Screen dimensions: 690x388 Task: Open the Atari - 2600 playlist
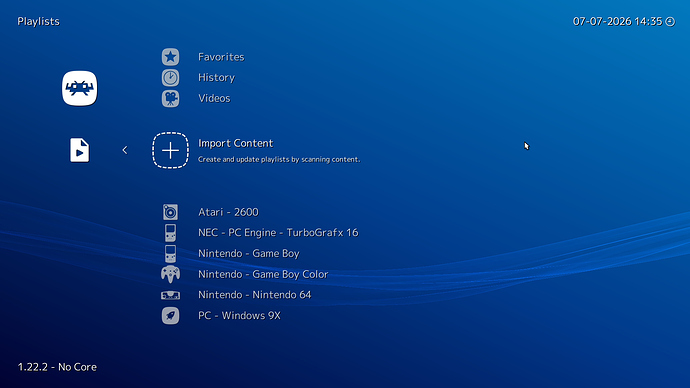click(228, 212)
